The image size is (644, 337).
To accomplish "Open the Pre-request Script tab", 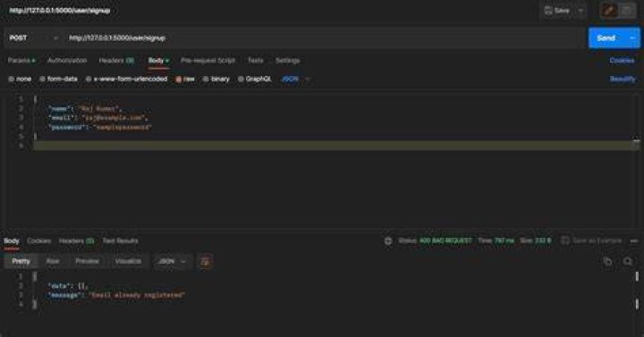I will (x=208, y=61).
